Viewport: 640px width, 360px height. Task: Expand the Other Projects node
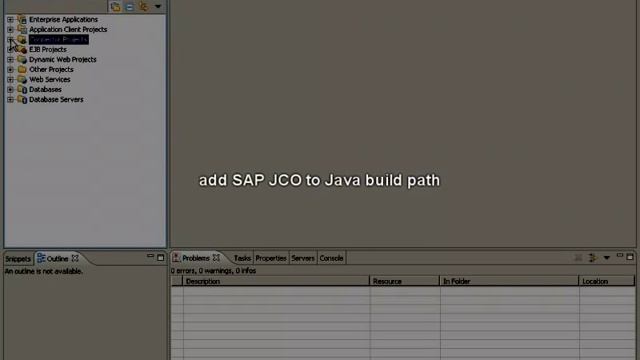[x=10, y=69]
